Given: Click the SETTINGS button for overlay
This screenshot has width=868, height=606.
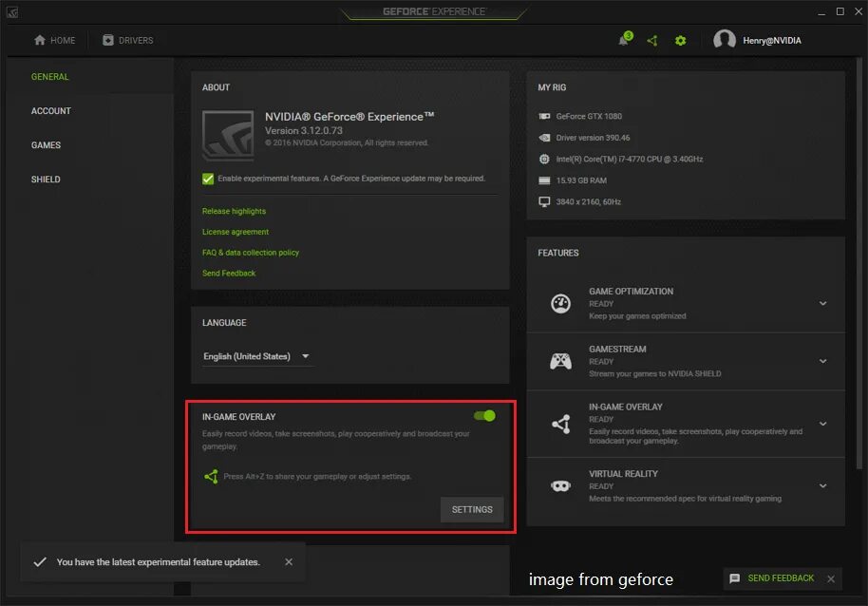Looking at the screenshot, I should point(471,509).
